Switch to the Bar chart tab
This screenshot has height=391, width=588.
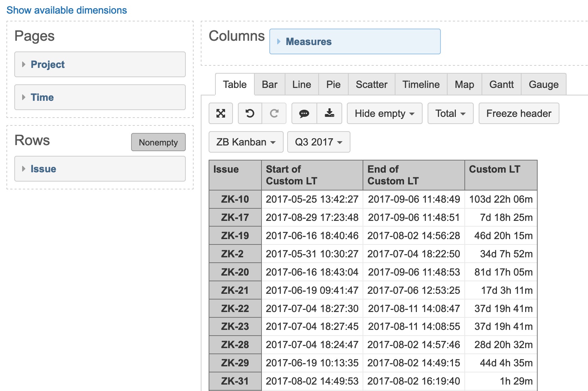tap(270, 84)
